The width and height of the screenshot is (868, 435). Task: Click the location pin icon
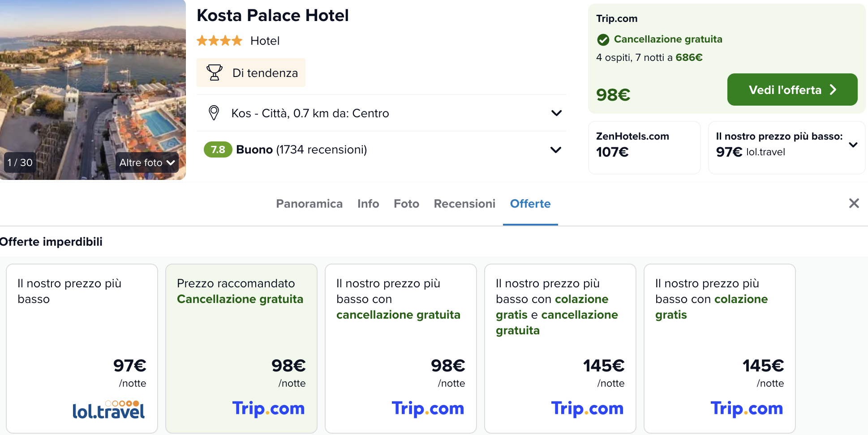coord(214,113)
